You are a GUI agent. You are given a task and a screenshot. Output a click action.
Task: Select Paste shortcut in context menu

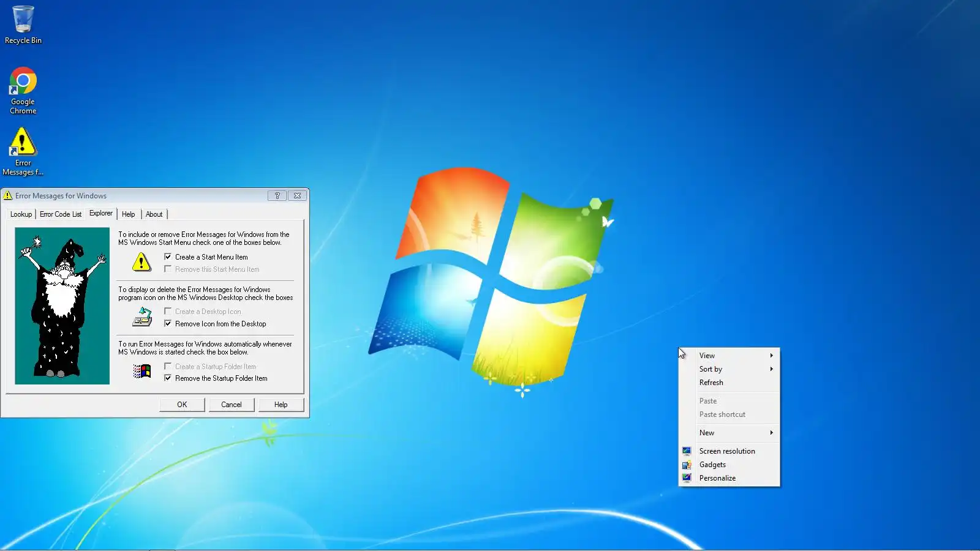pos(729,414)
